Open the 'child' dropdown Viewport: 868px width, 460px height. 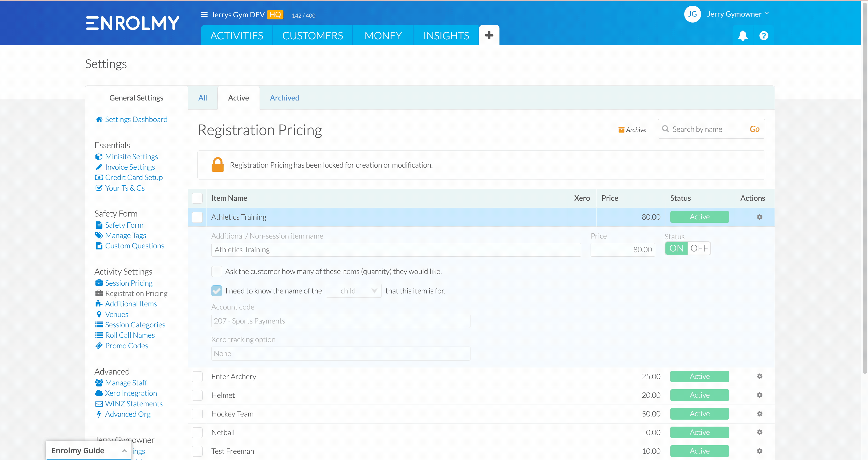[x=354, y=291]
